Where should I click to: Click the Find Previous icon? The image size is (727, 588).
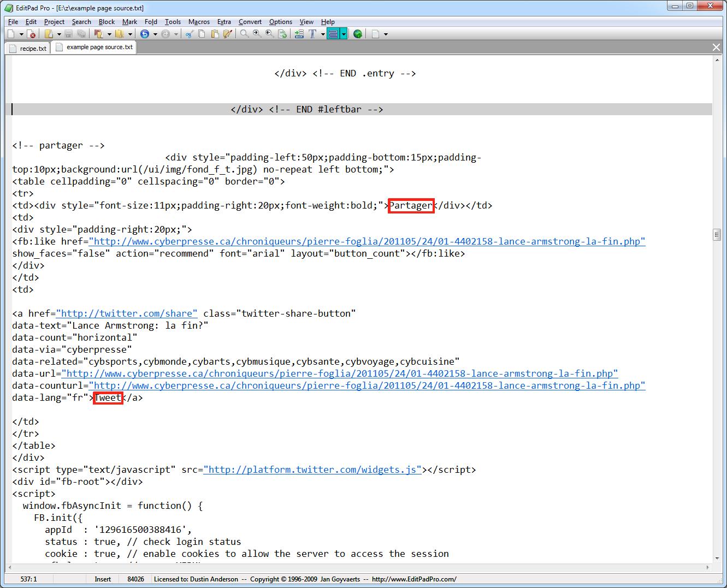click(x=269, y=34)
